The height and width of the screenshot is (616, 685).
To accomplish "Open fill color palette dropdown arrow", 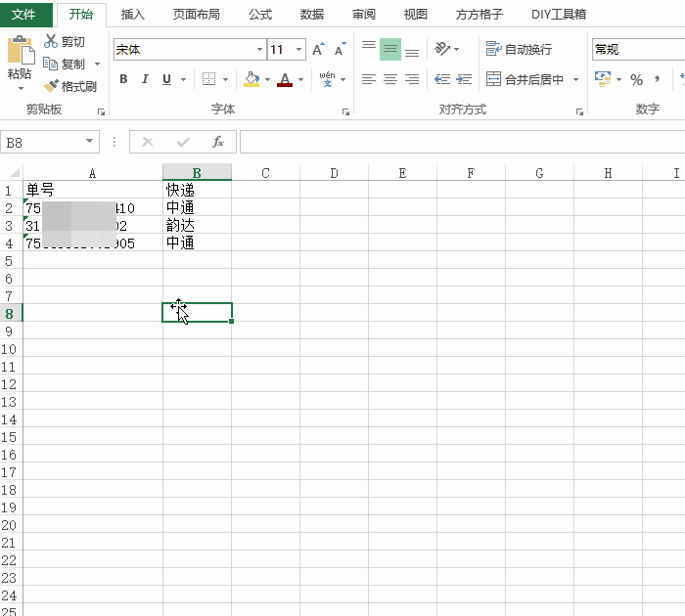I will click(267, 79).
